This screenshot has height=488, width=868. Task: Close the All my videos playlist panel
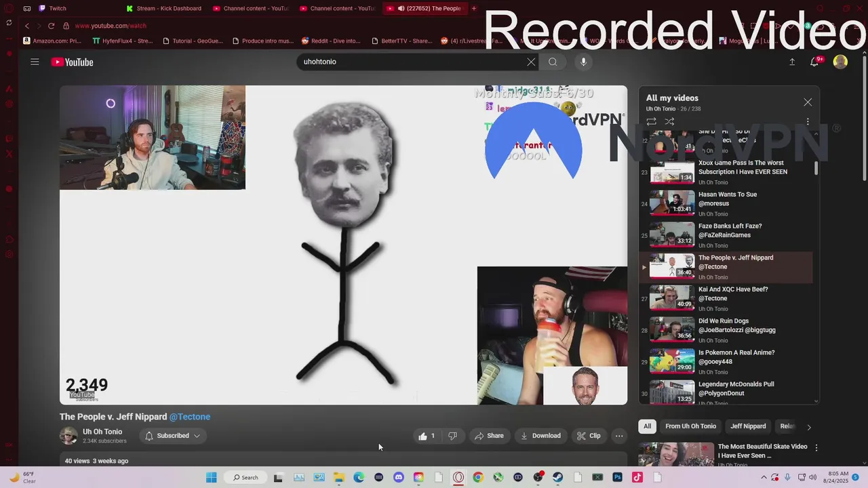808,102
